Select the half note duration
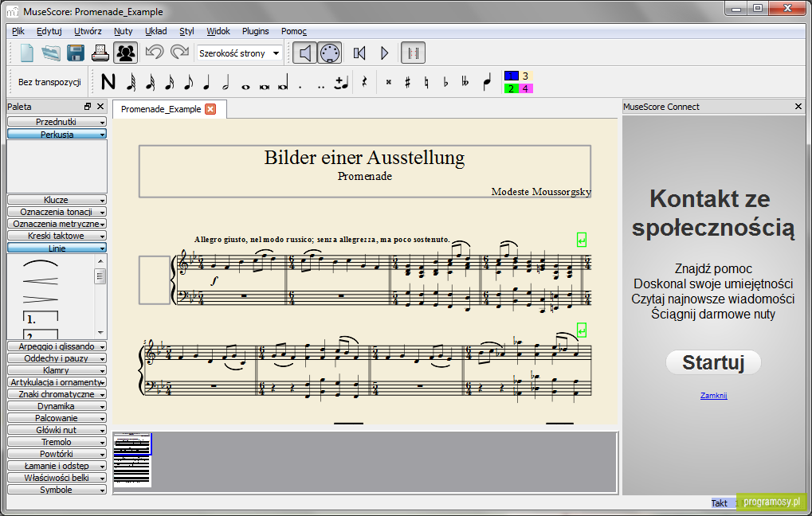This screenshot has width=812, height=516. pyautogui.click(x=226, y=82)
